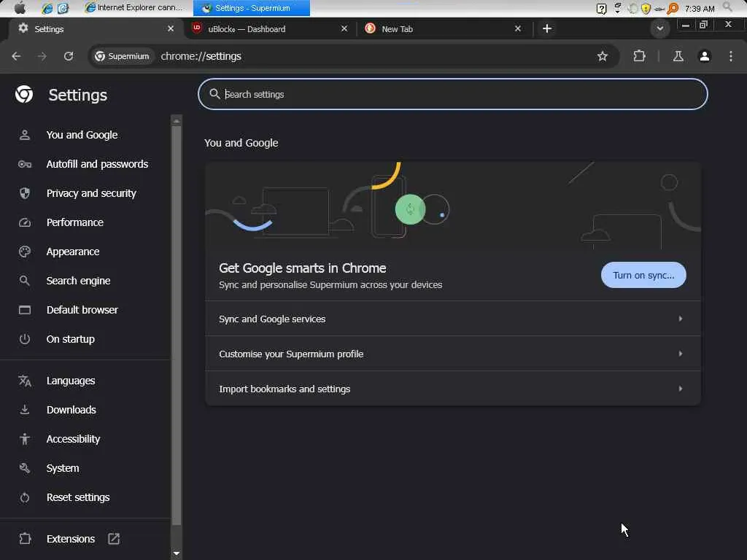This screenshot has height=560, width=747.
Task: Click the sidebar scrollbar down arrow
Action: pyautogui.click(x=177, y=553)
